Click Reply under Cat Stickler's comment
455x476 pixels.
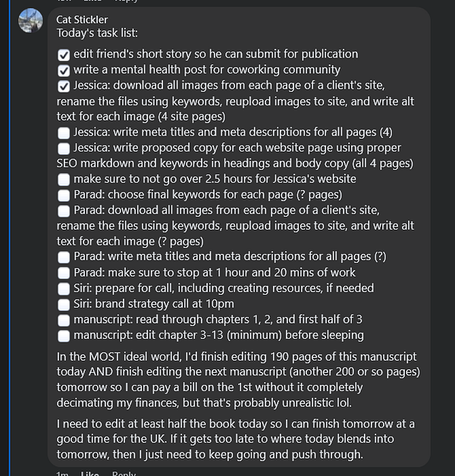124,474
